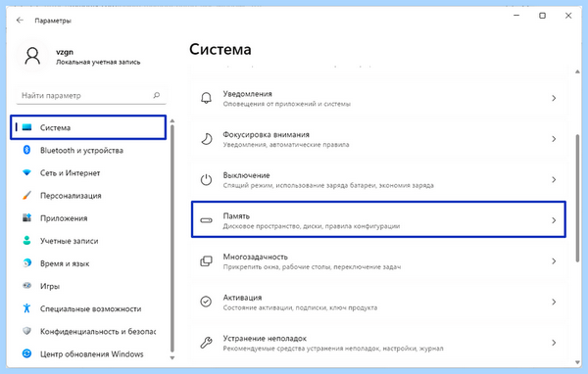This screenshot has width=588, height=374.
Task: Click the main pane scrollbar thumb
Action: [x=577, y=199]
